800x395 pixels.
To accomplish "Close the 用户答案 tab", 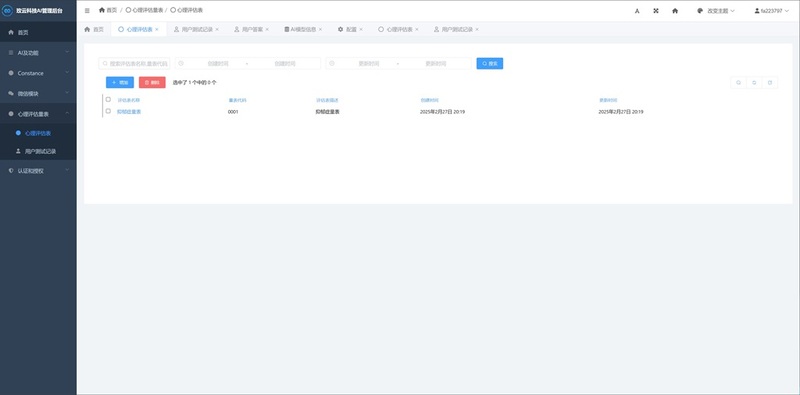I will (x=267, y=29).
